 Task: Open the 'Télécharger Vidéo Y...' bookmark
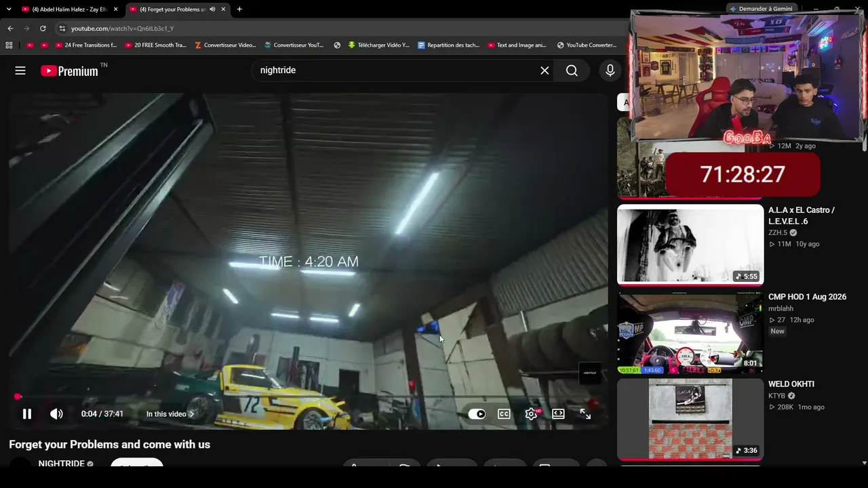pyautogui.click(x=378, y=45)
